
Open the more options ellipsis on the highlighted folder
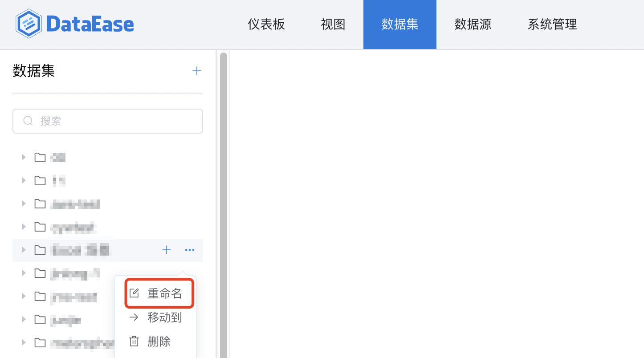coord(189,250)
